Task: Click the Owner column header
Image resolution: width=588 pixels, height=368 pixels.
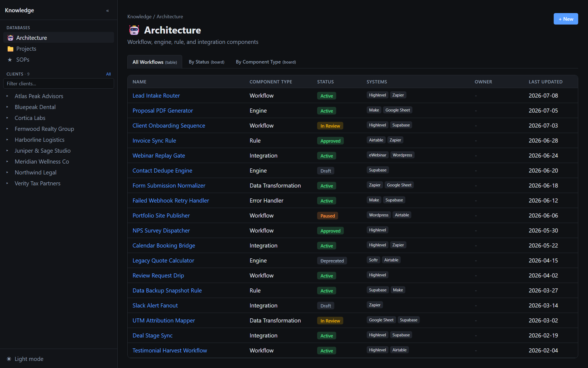Action: [483, 82]
